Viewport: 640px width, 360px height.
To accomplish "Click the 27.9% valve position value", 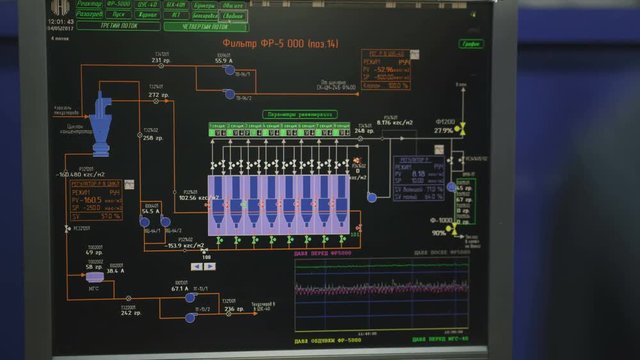I will [x=443, y=131].
